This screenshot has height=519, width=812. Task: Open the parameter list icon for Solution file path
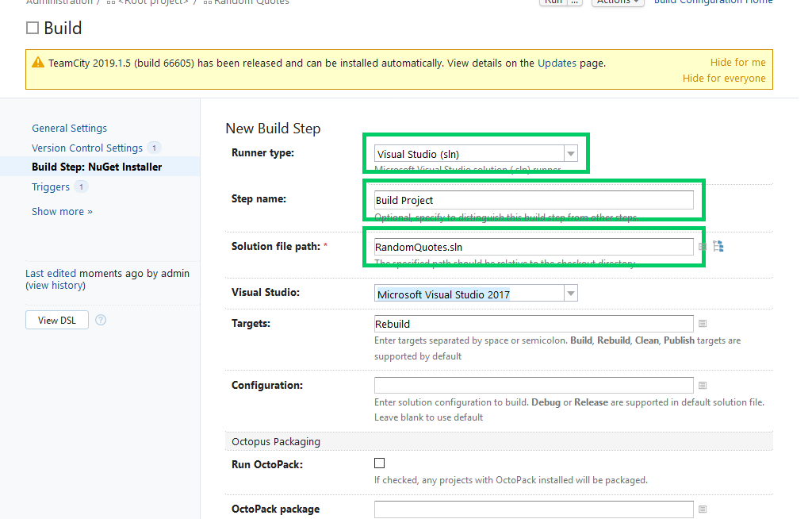(703, 247)
